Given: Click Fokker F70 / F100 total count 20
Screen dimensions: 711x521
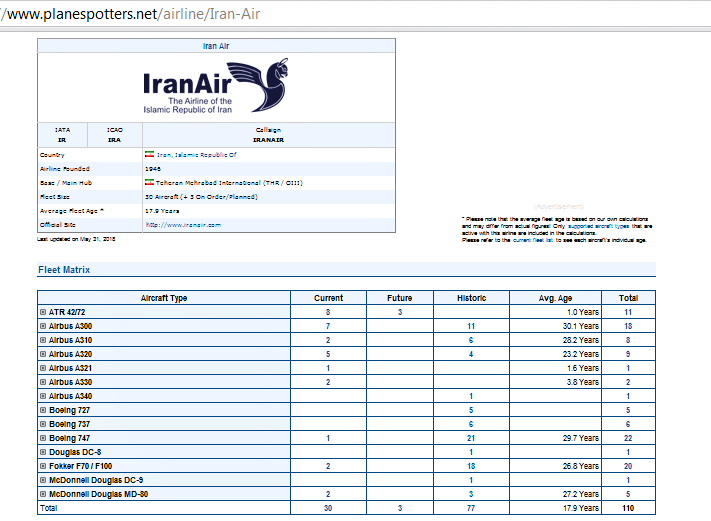Looking at the screenshot, I should pyautogui.click(x=628, y=466).
